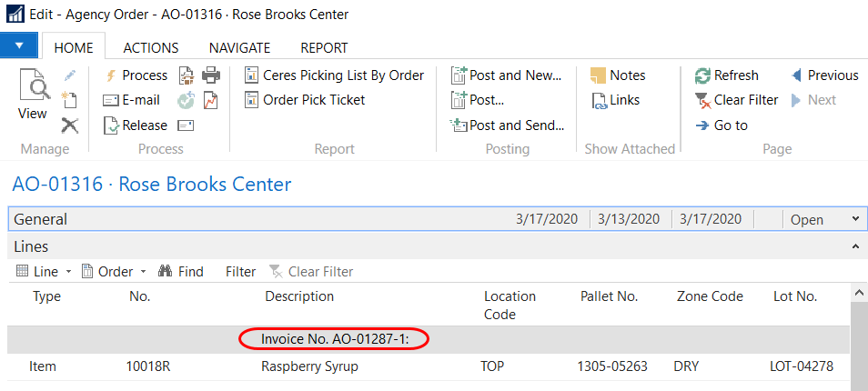
Task: Click the Delete X icon in Manage
Action: pos(69,125)
